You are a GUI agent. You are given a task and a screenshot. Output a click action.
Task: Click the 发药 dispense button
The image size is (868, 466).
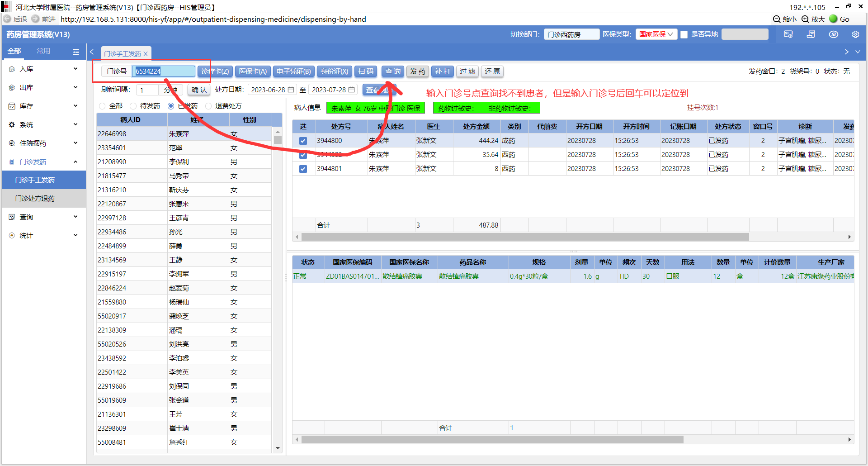[x=417, y=71]
